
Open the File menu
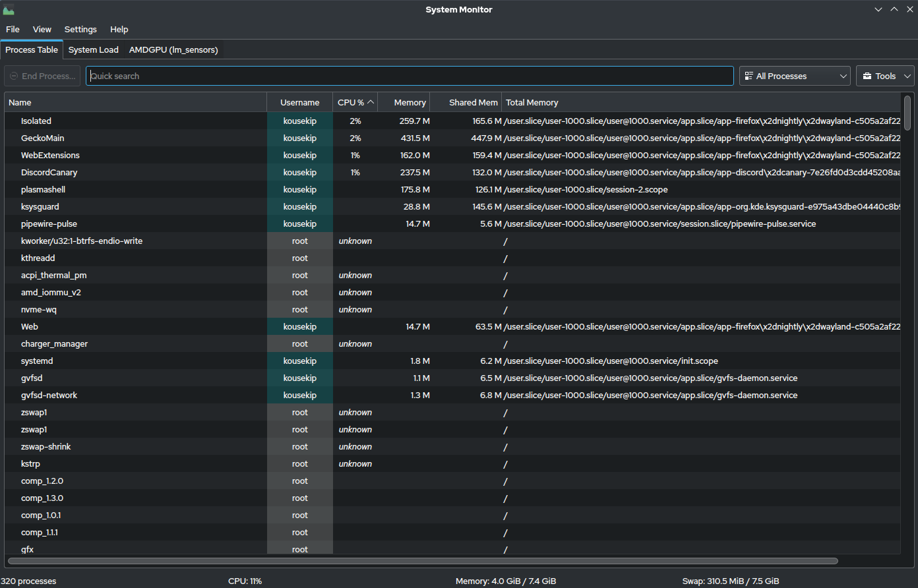tap(13, 29)
